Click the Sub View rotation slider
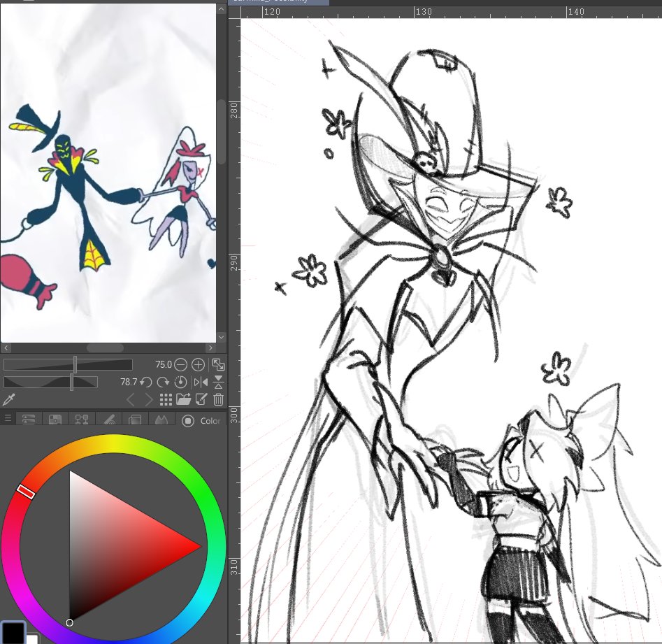Screen dimensions: 662x644 point(50,382)
